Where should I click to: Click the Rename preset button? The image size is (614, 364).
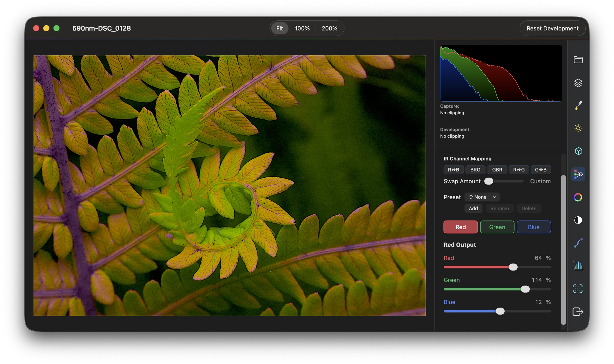point(499,208)
